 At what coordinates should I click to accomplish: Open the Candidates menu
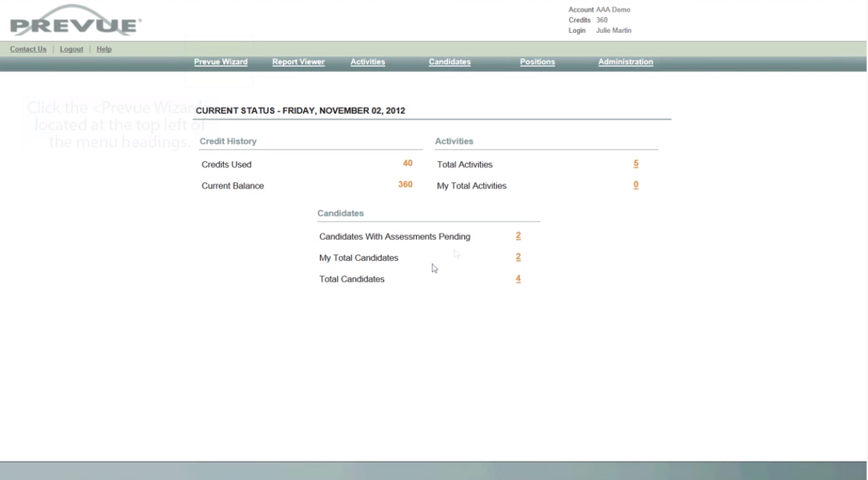449,62
